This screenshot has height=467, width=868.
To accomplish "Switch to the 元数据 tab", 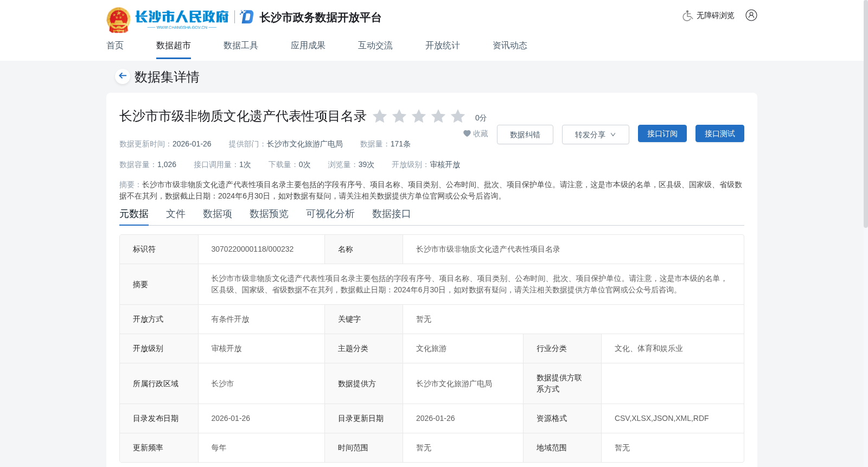I will point(134,214).
